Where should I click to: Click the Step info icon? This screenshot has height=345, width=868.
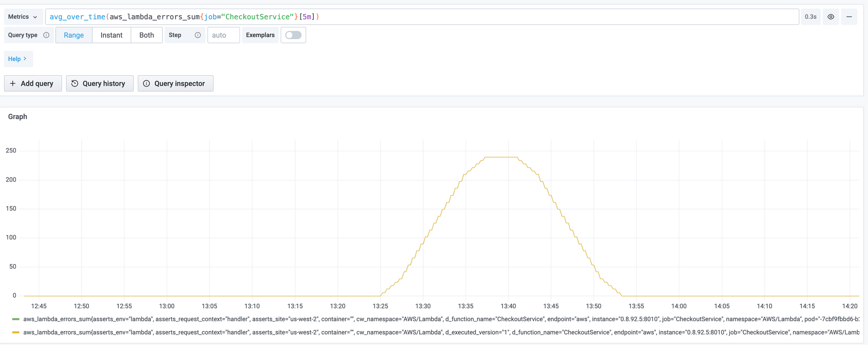pyautogui.click(x=197, y=35)
